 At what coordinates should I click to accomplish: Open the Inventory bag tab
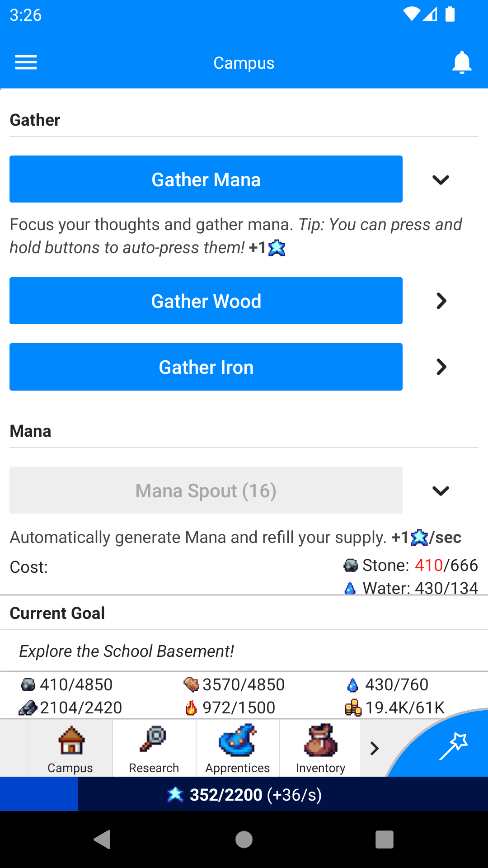point(320,749)
